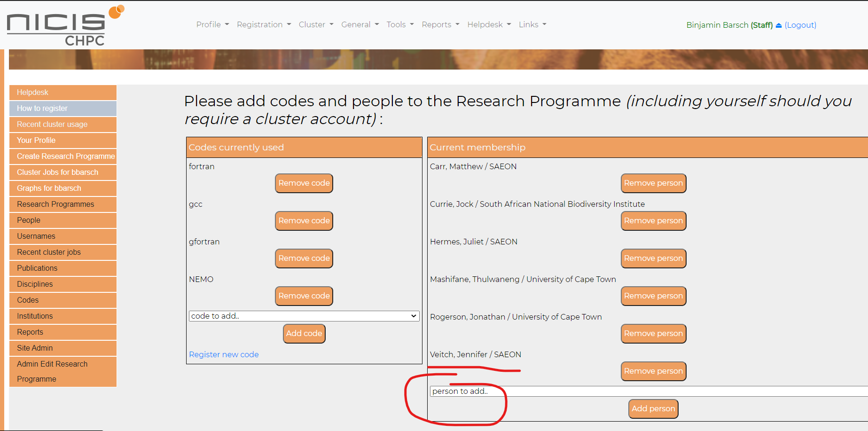868x431 pixels.
Task: Open the Profile dropdown menu
Action: coord(212,24)
